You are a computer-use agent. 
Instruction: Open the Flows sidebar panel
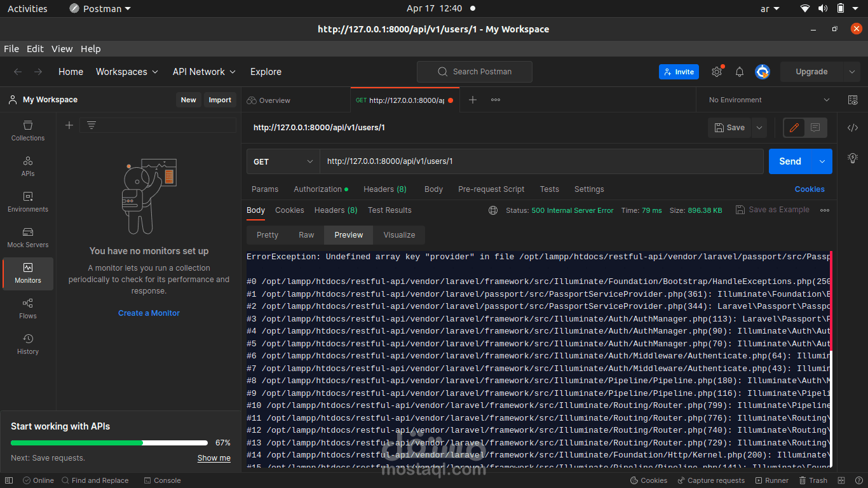28,308
